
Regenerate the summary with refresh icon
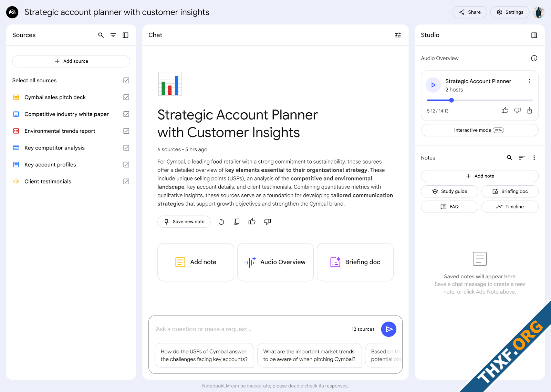[x=221, y=222]
